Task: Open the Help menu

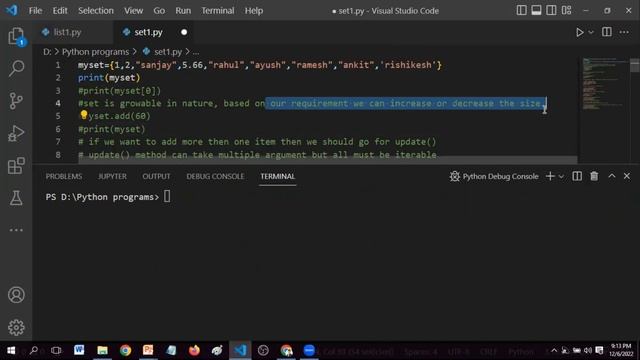Action: point(253,11)
